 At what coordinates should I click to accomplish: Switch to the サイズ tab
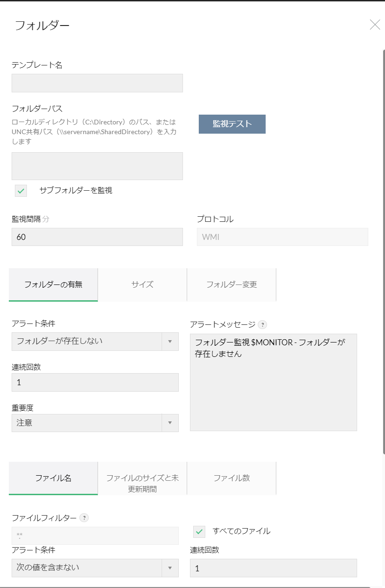pos(142,284)
